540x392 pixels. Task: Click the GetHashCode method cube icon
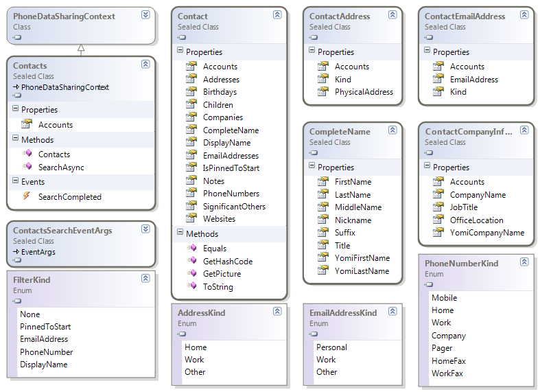coord(192,260)
